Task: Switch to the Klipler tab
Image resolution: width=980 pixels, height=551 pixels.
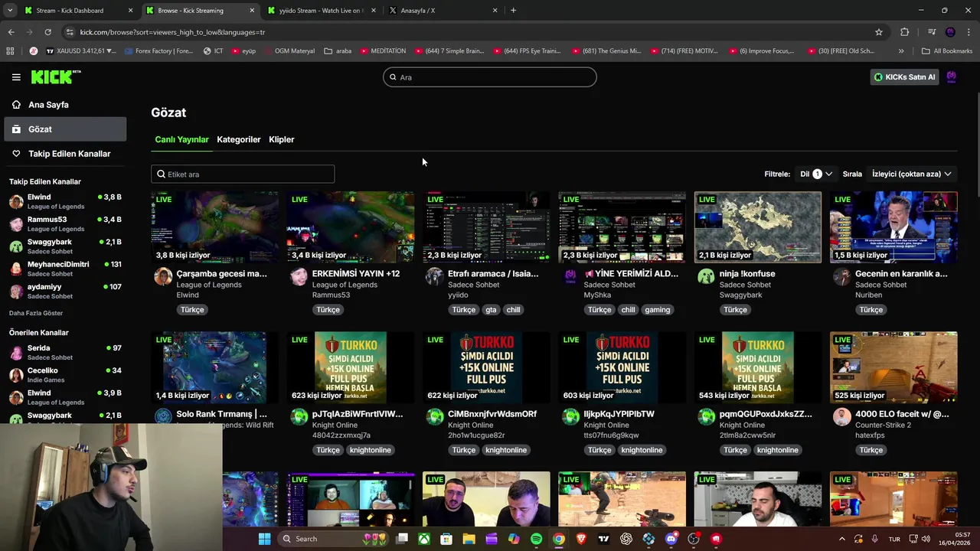Action: click(282, 139)
